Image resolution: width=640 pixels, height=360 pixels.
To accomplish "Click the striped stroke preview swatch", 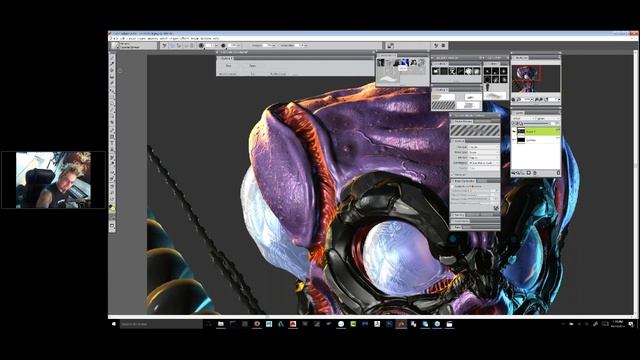I will point(475,131).
